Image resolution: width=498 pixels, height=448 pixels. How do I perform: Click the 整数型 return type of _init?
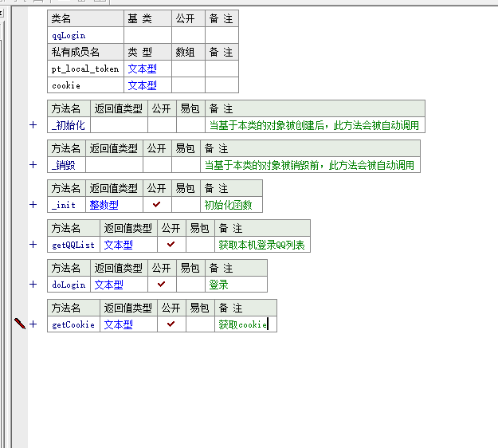point(104,205)
